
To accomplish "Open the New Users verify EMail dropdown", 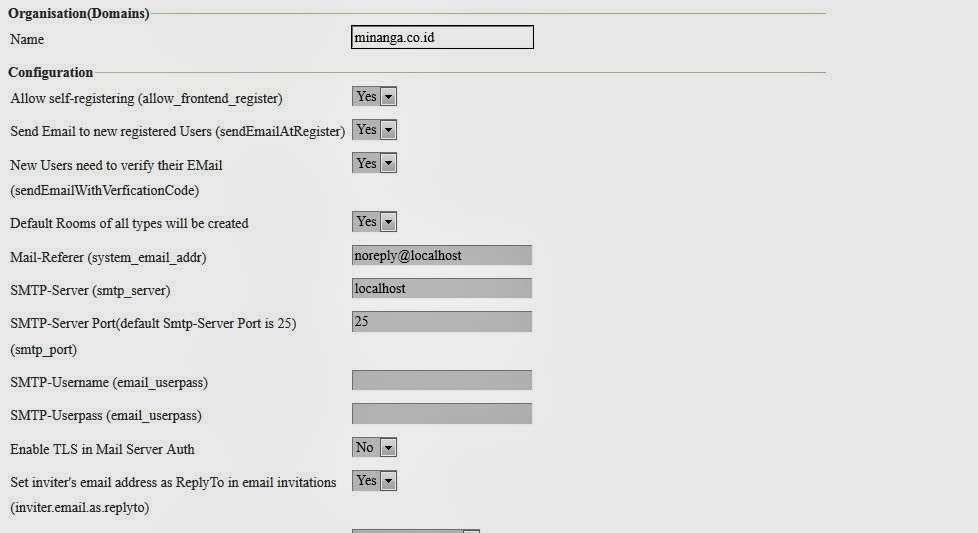I will point(375,163).
